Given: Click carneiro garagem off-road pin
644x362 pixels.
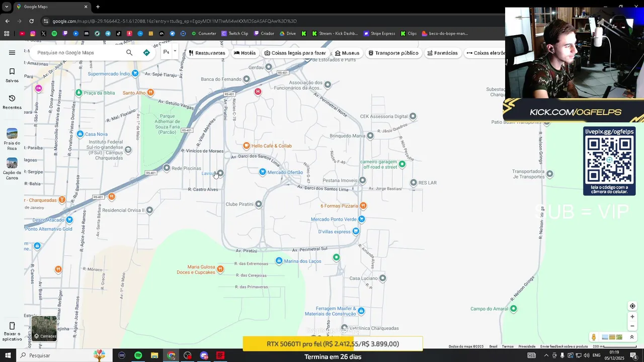Looking at the screenshot, I should pos(402,164).
